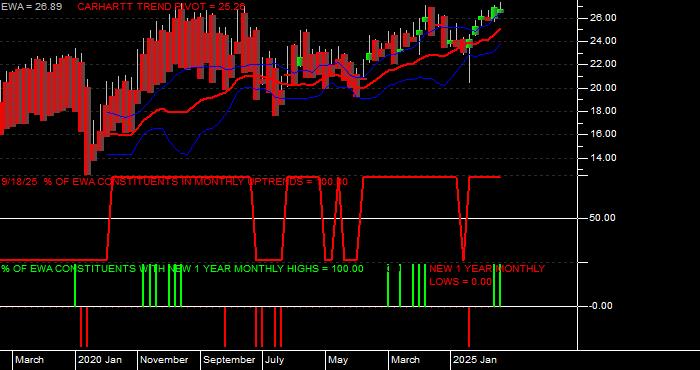The height and width of the screenshot is (370, 700).
Task: Select the 50.00 uptrend scale label
Action: click(x=604, y=218)
